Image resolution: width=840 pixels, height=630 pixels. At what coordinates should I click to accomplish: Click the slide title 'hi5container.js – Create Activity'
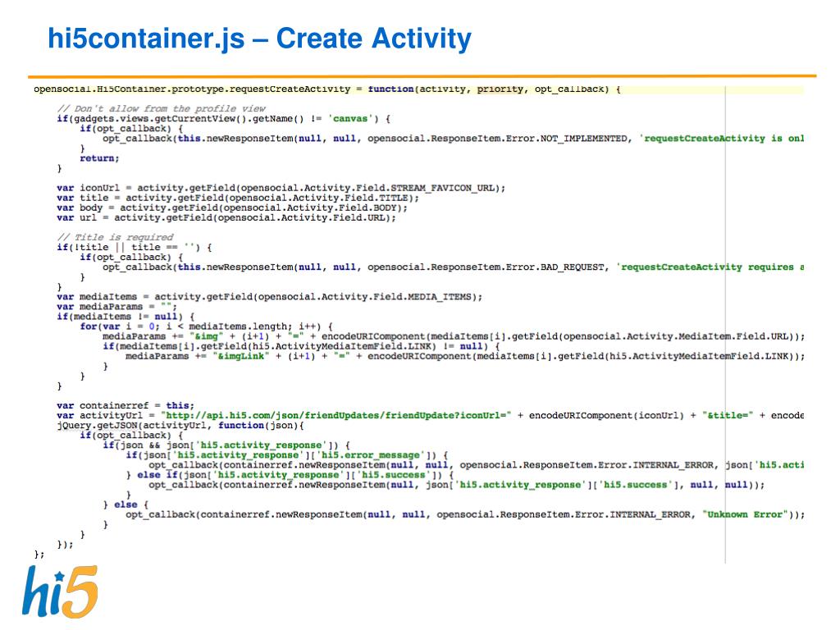(259, 39)
